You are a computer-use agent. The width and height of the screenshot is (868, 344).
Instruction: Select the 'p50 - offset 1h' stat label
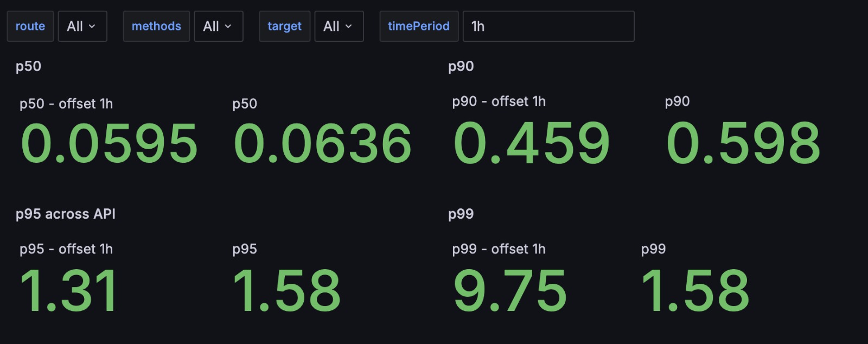(x=66, y=104)
